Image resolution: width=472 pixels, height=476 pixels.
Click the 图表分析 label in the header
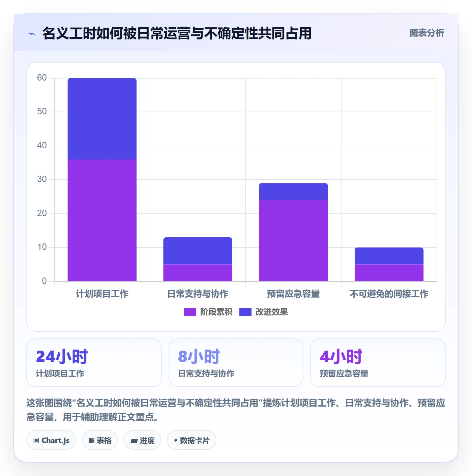pyautogui.click(x=426, y=33)
